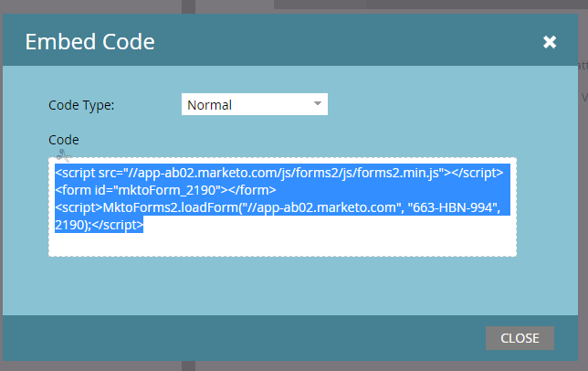This screenshot has width=588, height=371.
Task: Click the Normal value in the Code Type field
Action: click(210, 104)
